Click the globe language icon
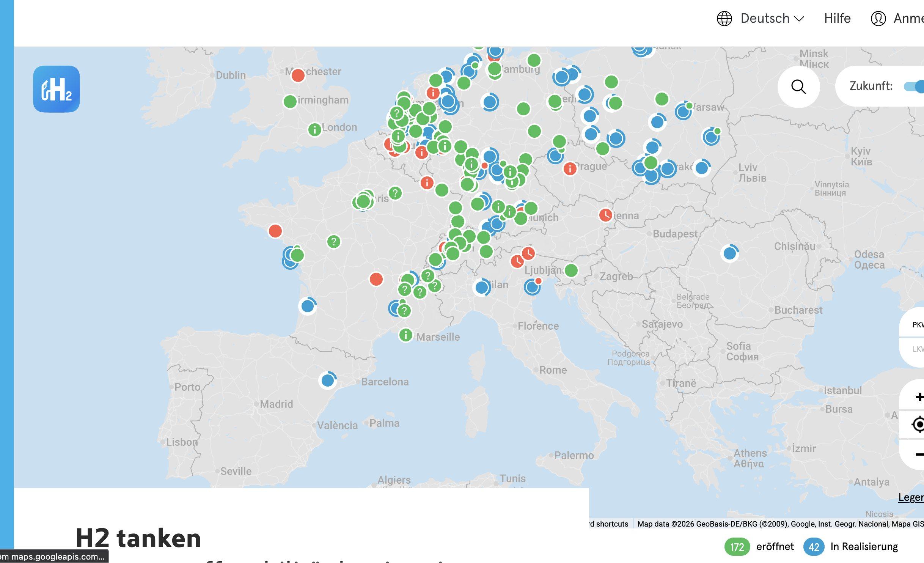Image resolution: width=924 pixels, height=563 pixels. 724,18
